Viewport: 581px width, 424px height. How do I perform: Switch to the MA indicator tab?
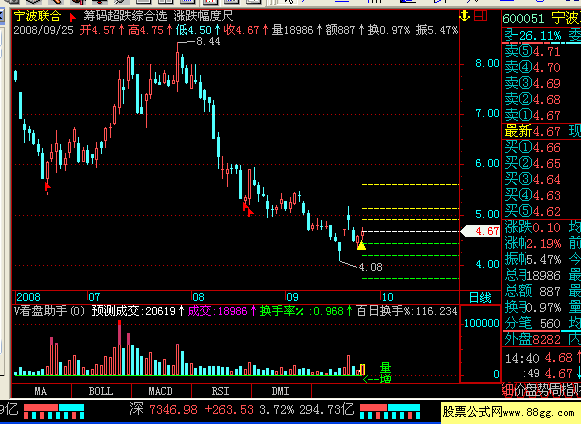click(x=41, y=391)
